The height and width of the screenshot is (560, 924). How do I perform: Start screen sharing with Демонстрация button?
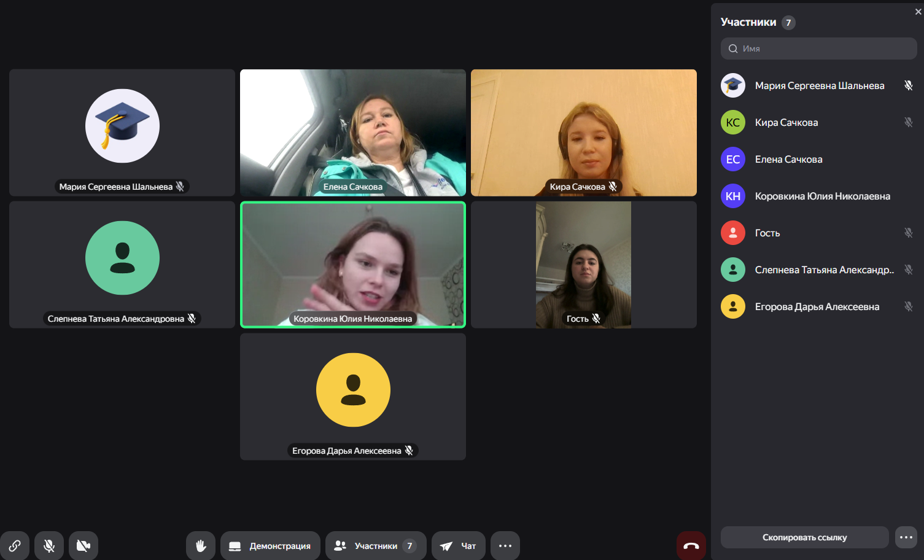[x=270, y=546]
